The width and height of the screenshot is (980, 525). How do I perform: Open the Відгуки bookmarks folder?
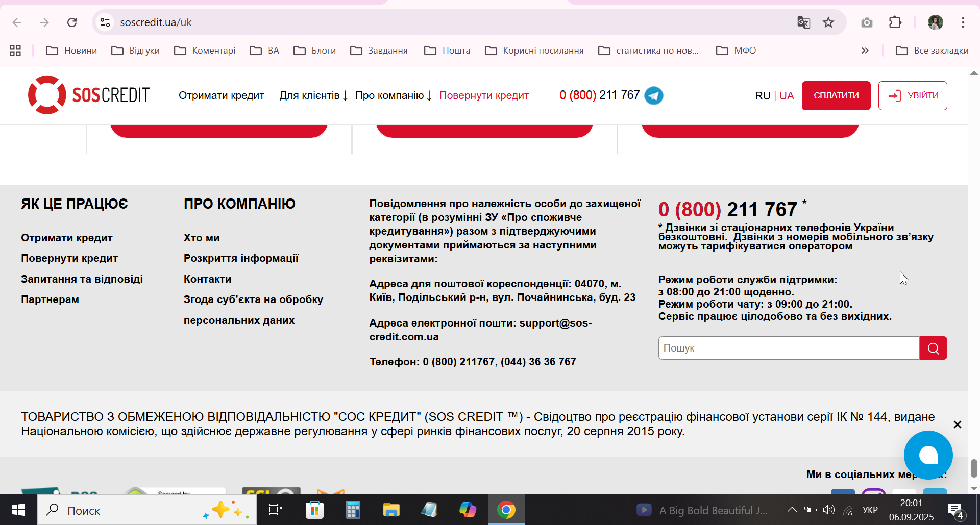click(136, 51)
